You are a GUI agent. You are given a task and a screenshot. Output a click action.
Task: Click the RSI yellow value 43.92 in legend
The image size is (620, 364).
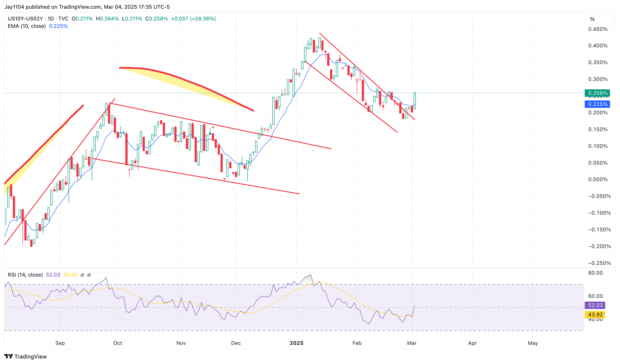tap(70, 275)
